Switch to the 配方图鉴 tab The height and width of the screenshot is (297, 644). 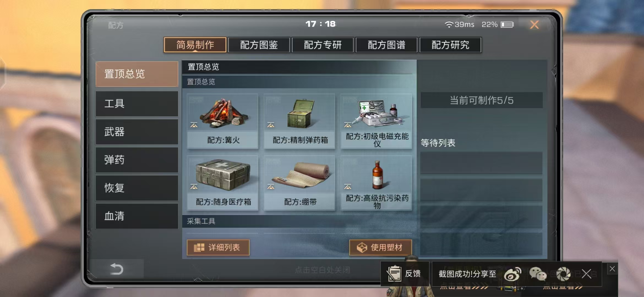click(259, 45)
